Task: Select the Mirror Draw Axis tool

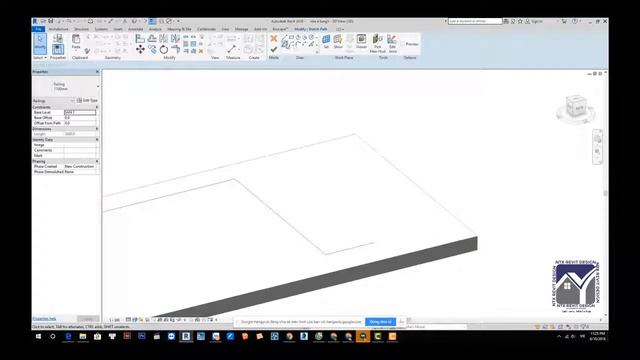Action: [x=176, y=38]
